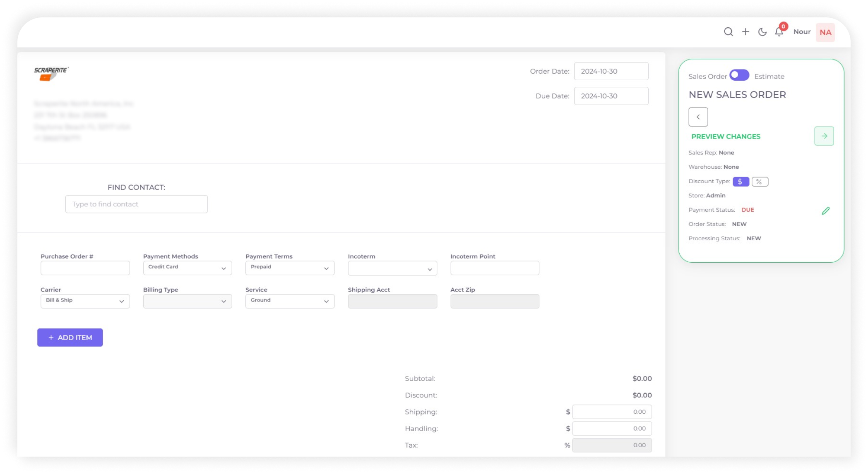Click the dark mode toggle icon
This screenshot has height=474, width=868.
tap(763, 32)
